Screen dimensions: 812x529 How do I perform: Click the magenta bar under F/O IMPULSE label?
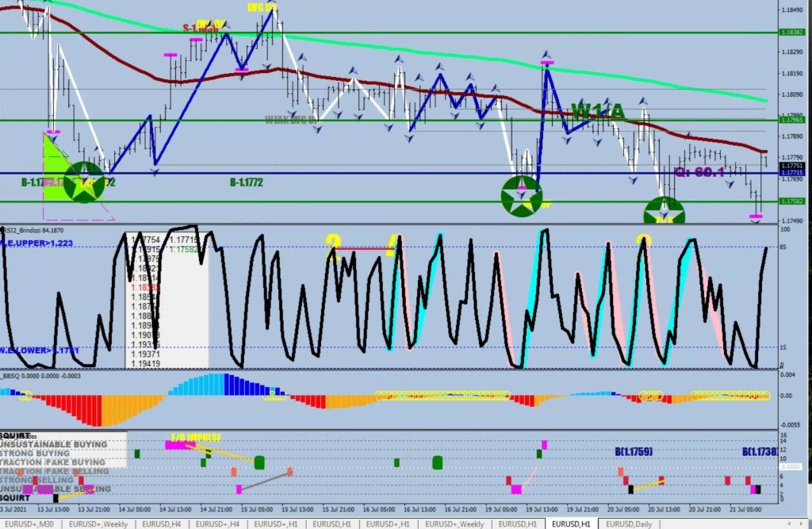point(180,445)
